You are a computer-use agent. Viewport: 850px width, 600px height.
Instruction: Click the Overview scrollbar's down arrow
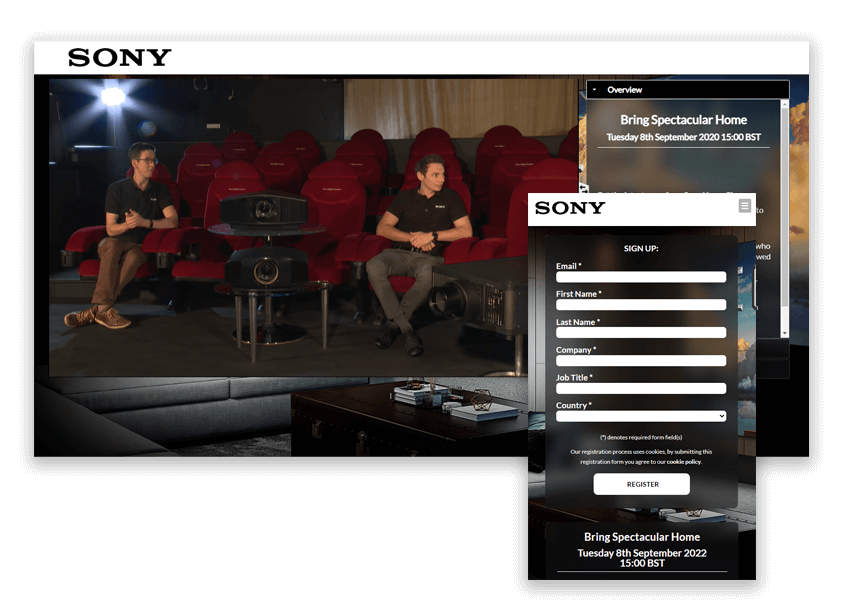pos(784,333)
